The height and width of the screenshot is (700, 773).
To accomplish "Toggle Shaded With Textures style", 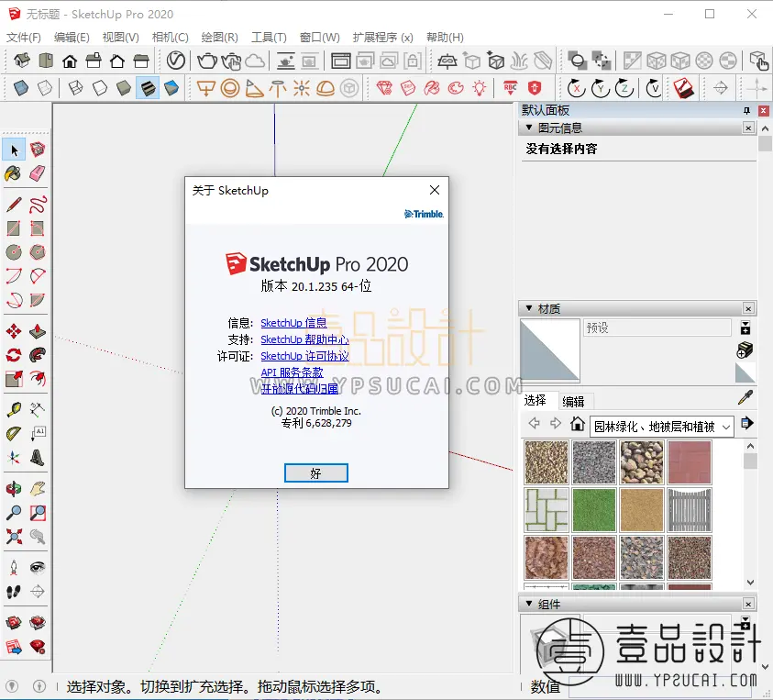I will pos(148,88).
